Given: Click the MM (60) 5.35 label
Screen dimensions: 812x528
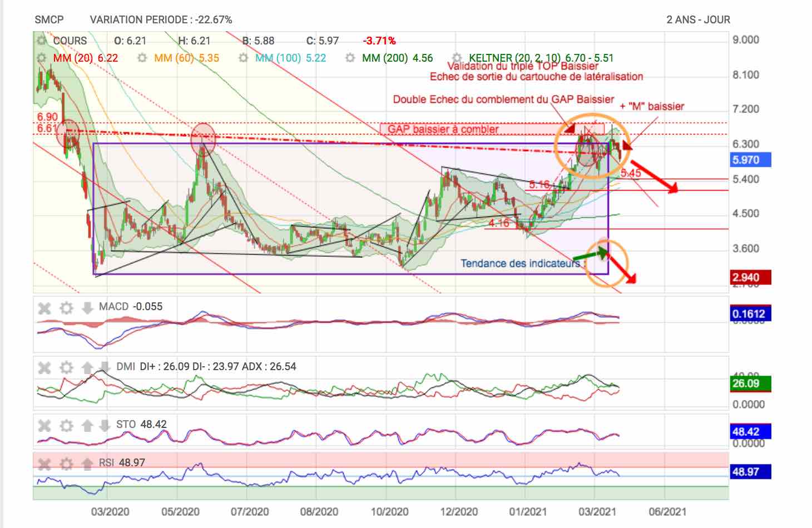Looking at the screenshot, I should click(187, 58).
